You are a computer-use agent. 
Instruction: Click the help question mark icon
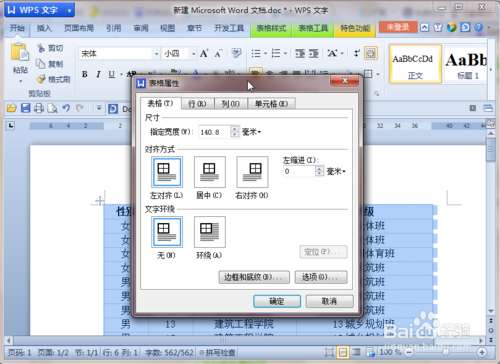tap(479, 27)
